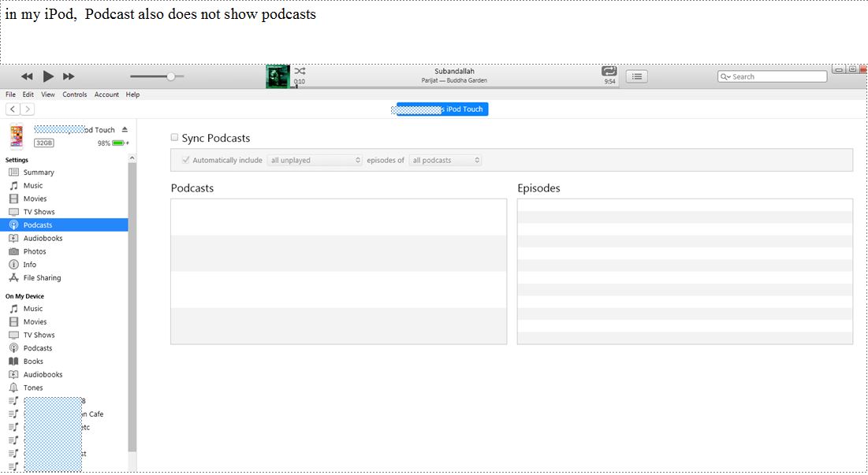Open Summary in Settings sidebar
This screenshot has height=475, width=868.
38,173
